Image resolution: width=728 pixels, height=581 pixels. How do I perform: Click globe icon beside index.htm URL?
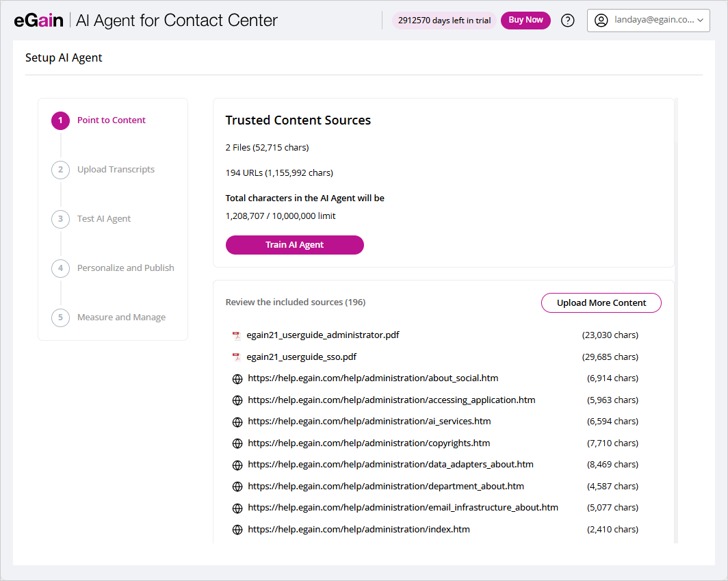click(237, 530)
